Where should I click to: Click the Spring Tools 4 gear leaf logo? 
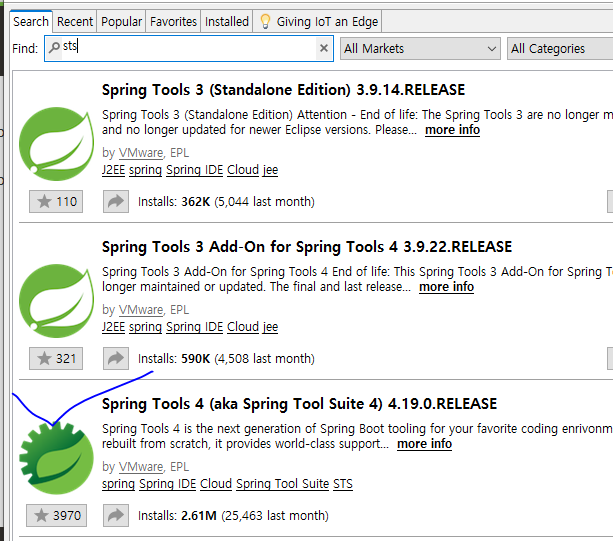57,458
